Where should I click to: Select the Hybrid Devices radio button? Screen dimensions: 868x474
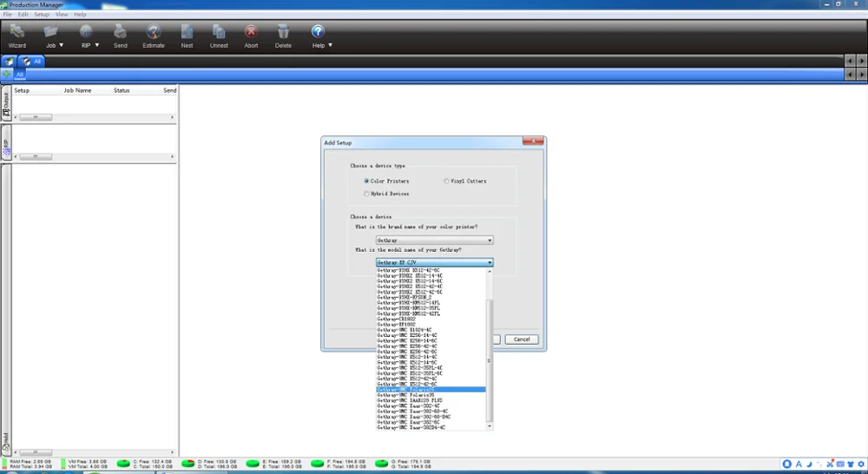tap(366, 194)
